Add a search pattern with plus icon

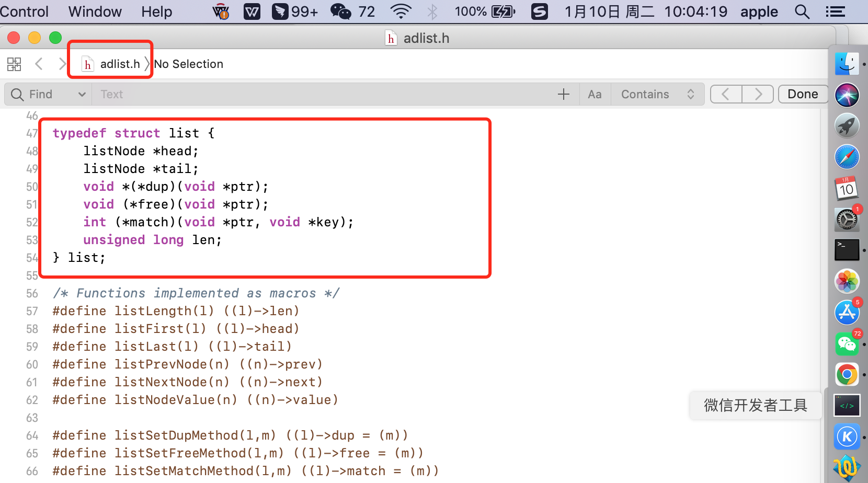(563, 94)
